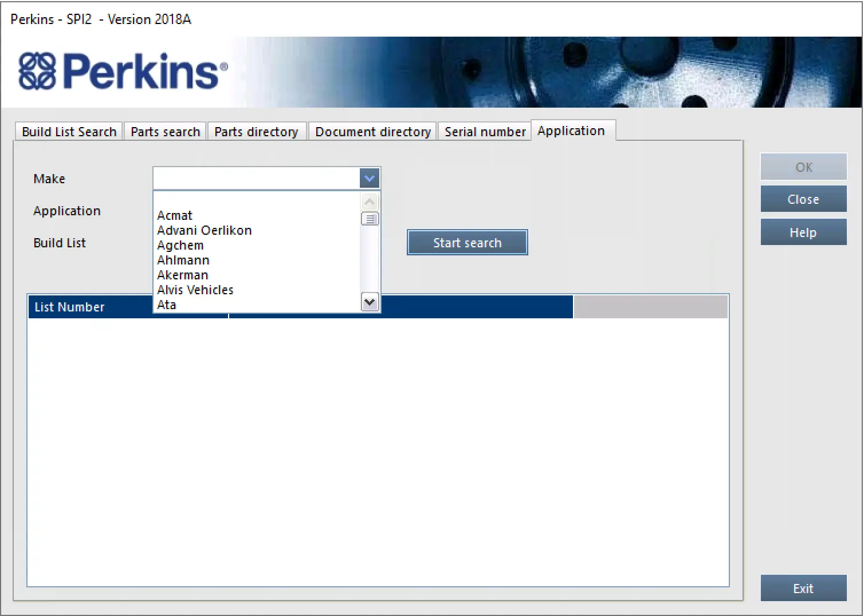Choose Advani Oerlikon in the dropdown list

[x=204, y=231]
